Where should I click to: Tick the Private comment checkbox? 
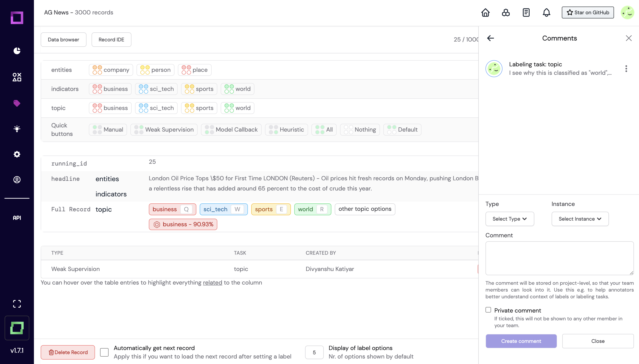(x=488, y=310)
